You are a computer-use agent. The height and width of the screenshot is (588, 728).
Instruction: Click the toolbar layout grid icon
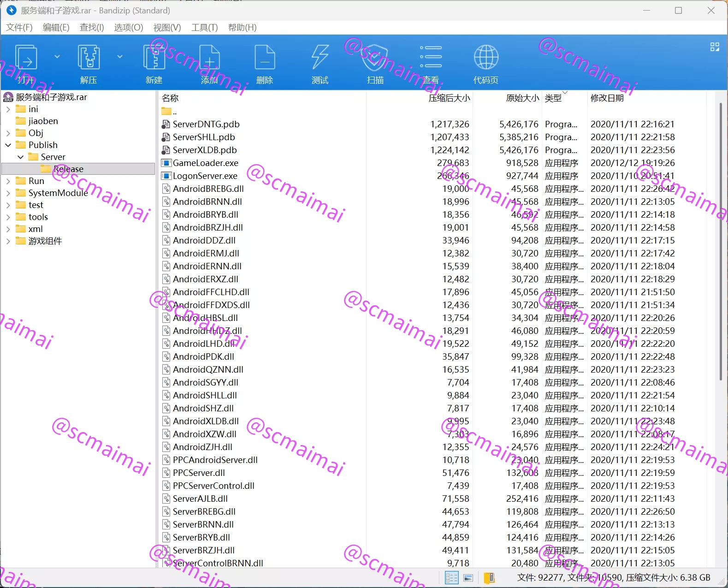715,47
